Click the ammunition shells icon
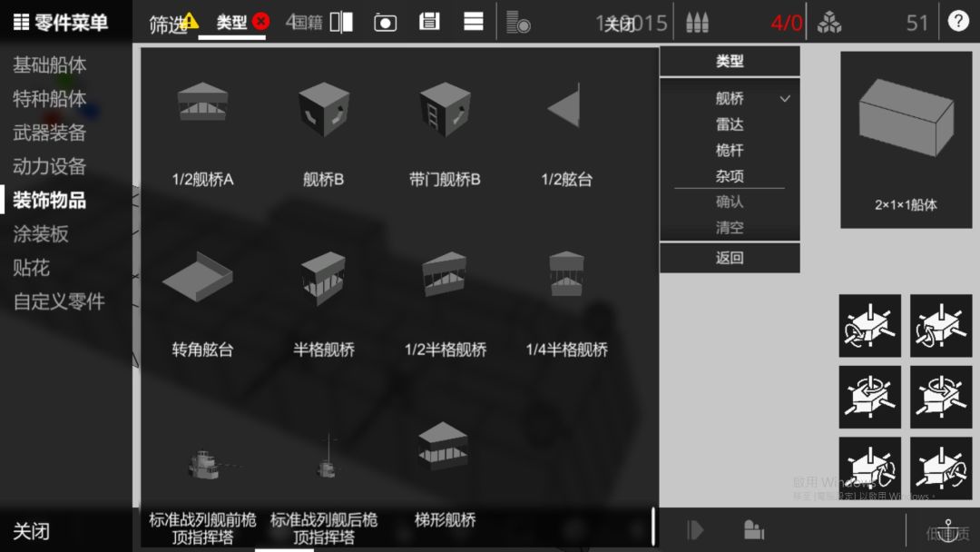Image resolution: width=980 pixels, height=552 pixels. point(697,23)
